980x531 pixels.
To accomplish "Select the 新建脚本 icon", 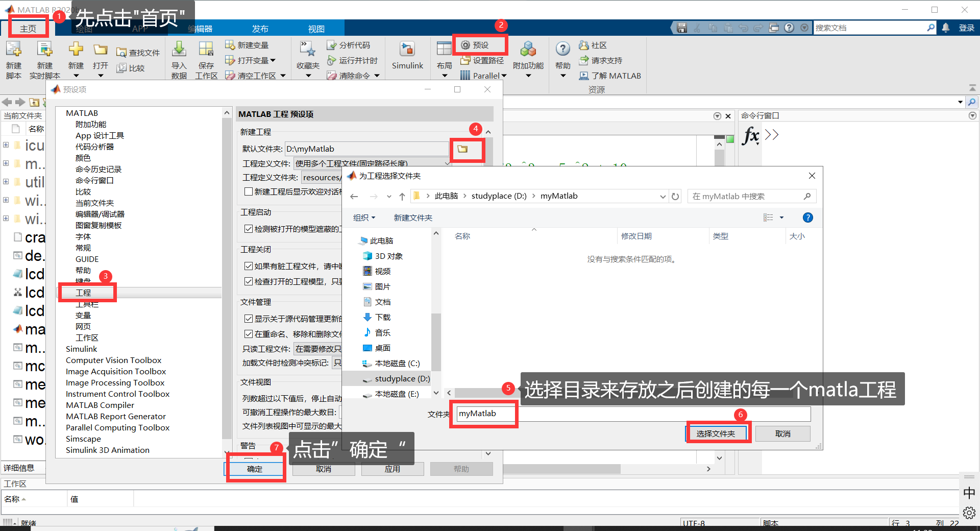I will (13, 58).
